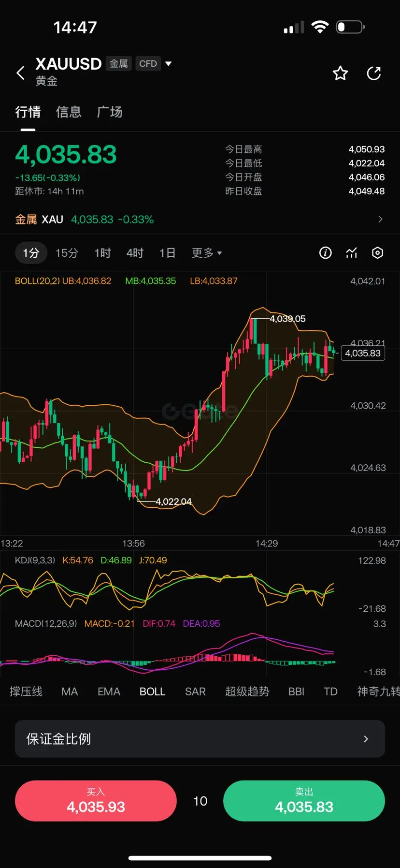Tap the back arrow icon
This screenshot has height=868, width=400.
pos(20,73)
